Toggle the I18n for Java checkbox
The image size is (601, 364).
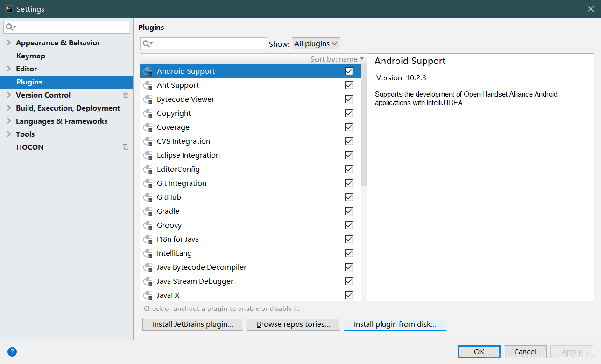(349, 239)
